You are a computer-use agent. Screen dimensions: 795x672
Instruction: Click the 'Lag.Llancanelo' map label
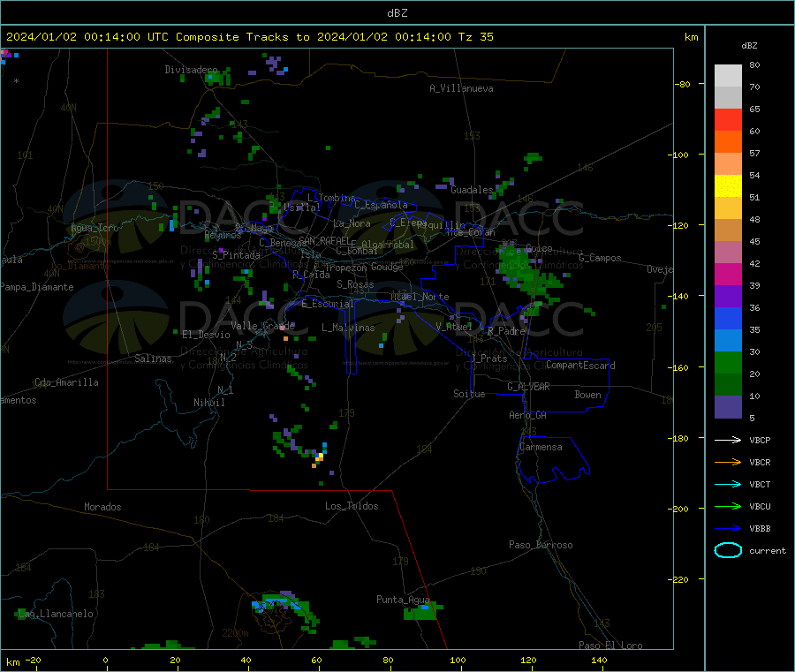[x=57, y=615]
